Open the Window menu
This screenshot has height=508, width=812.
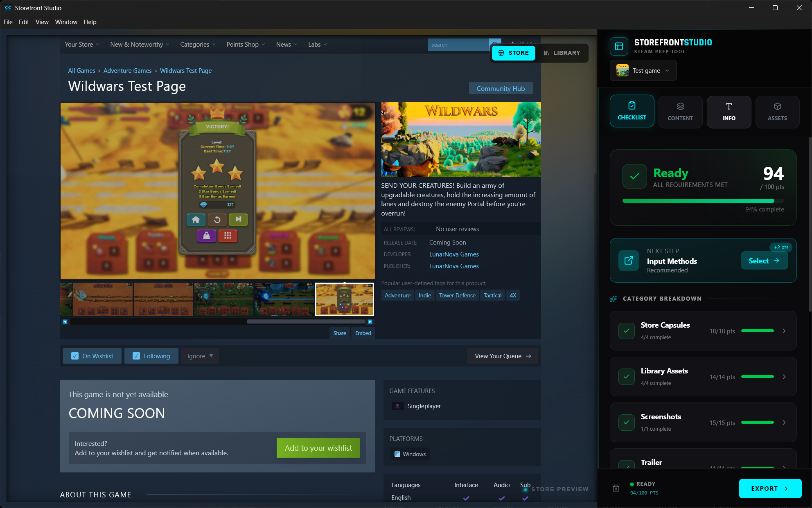66,22
